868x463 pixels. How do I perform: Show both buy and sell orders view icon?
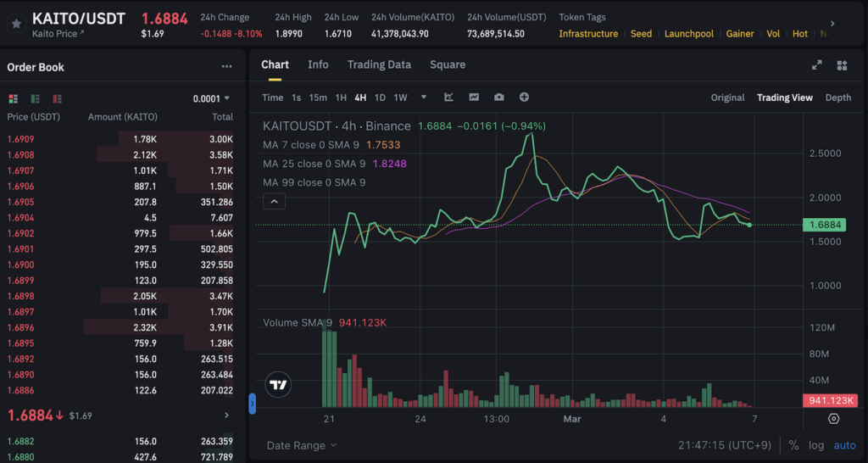click(14, 98)
